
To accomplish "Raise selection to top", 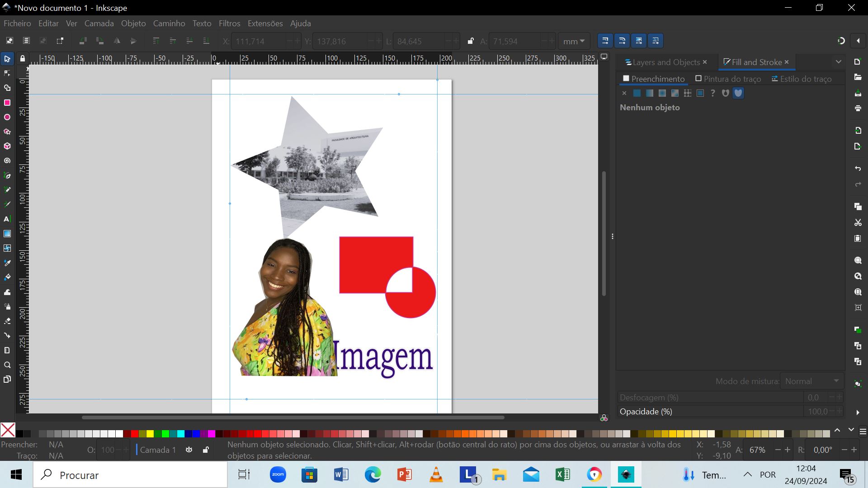I will click(156, 41).
